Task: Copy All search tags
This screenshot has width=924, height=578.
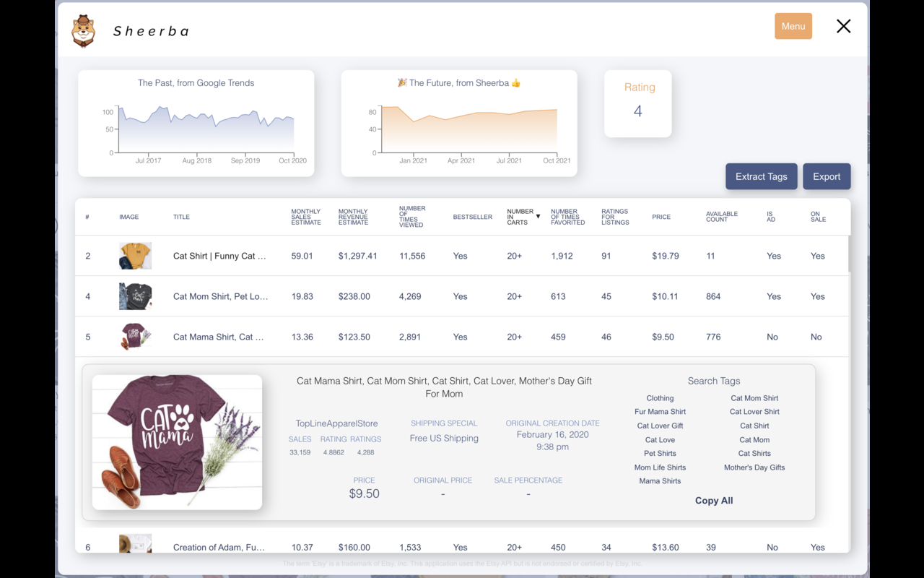Action: [714, 501]
